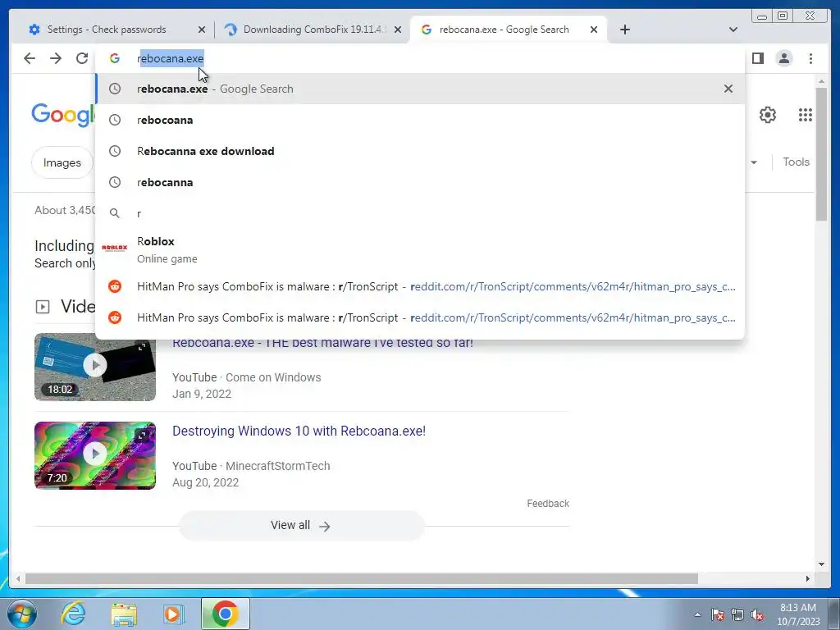Open a new tab
The image size is (840, 630).
[x=624, y=30]
